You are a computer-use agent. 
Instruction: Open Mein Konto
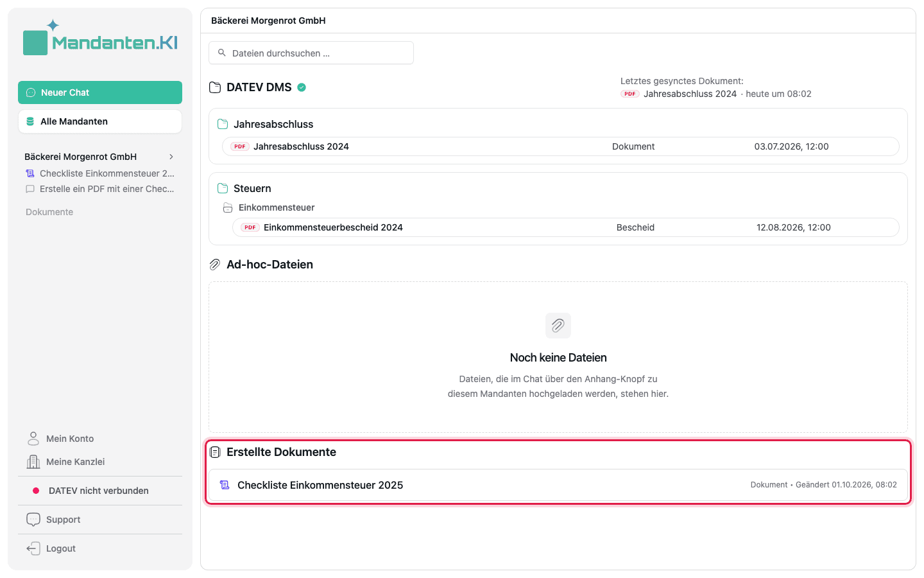pyautogui.click(x=70, y=439)
